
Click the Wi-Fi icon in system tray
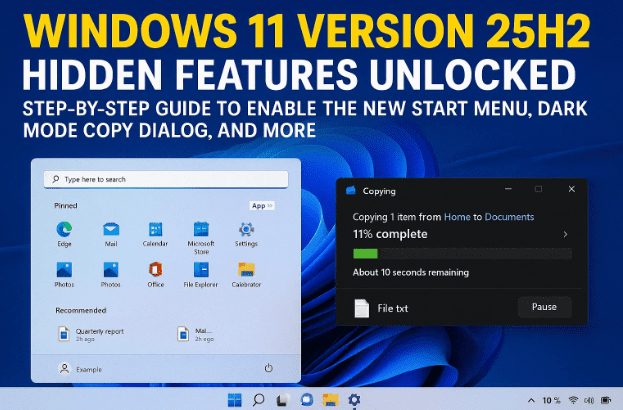pyautogui.click(x=573, y=400)
